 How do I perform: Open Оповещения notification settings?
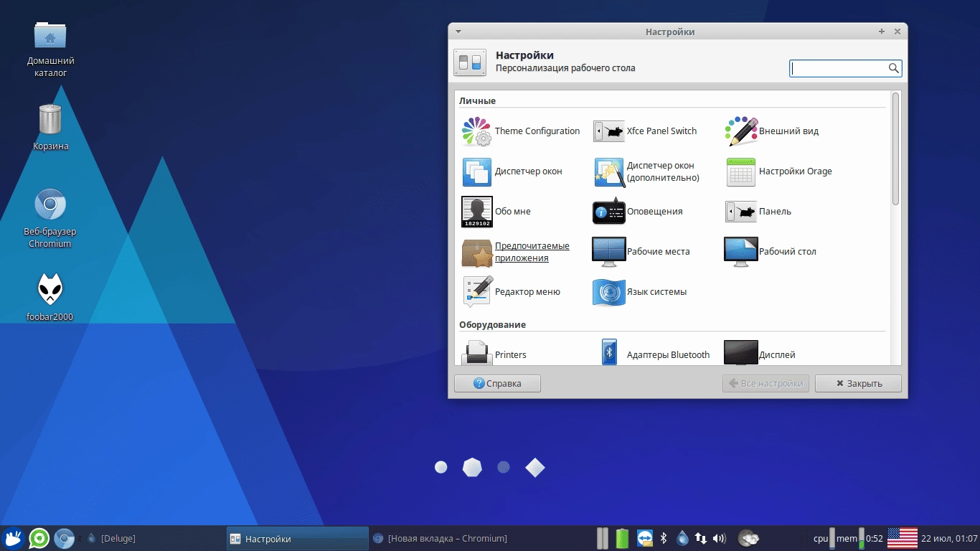[x=637, y=212]
